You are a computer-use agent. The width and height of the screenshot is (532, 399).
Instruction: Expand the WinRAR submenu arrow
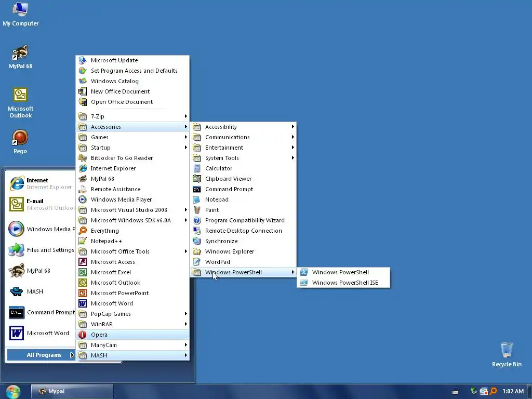(186, 324)
